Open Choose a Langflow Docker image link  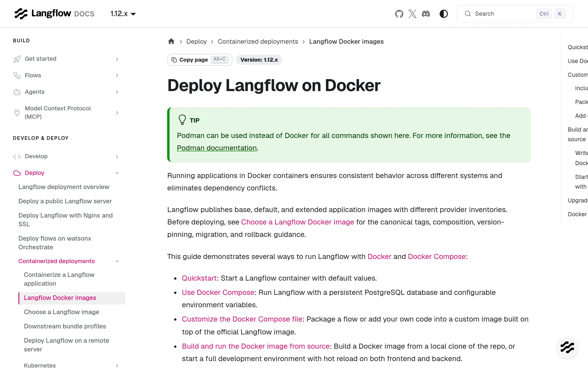point(297,222)
